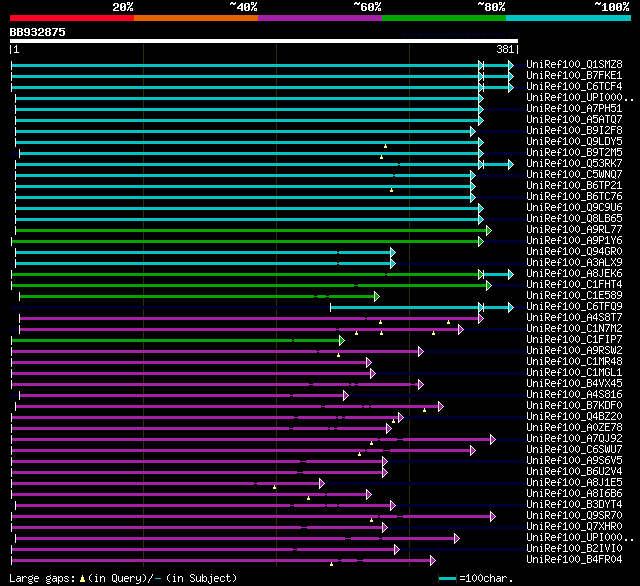The image size is (640, 586).
Task: Select the UniRef100_Q4BZ20 label
Action: (x=574, y=417)
